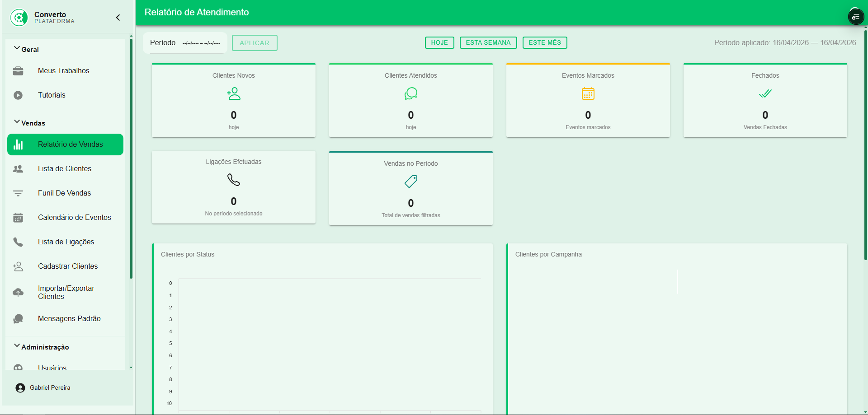Open Lista de Clientes menu item

(65, 169)
